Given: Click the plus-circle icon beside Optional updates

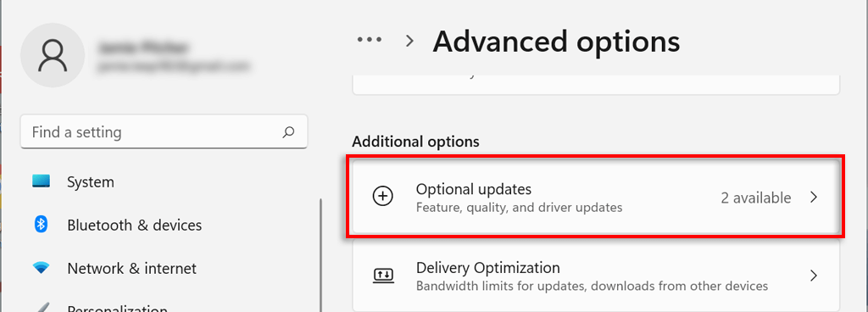Looking at the screenshot, I should click(x=383, y=197).
